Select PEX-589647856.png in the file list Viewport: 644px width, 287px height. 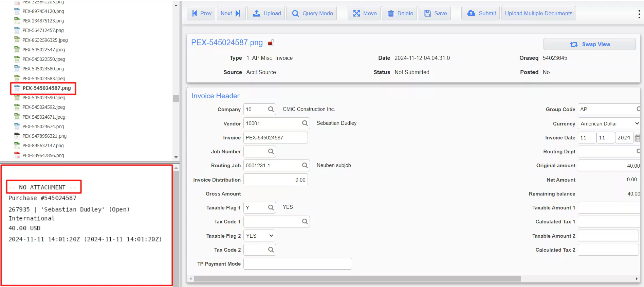pos(43,155)
